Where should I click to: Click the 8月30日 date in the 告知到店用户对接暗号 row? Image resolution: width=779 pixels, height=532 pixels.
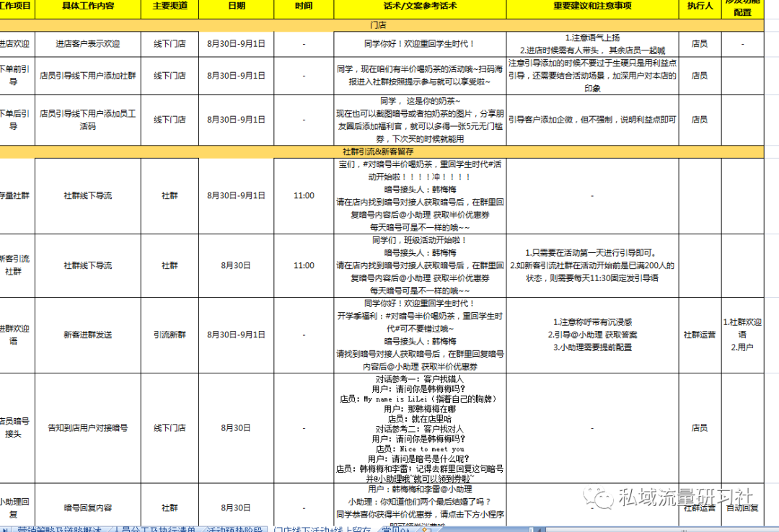[237, 428]
